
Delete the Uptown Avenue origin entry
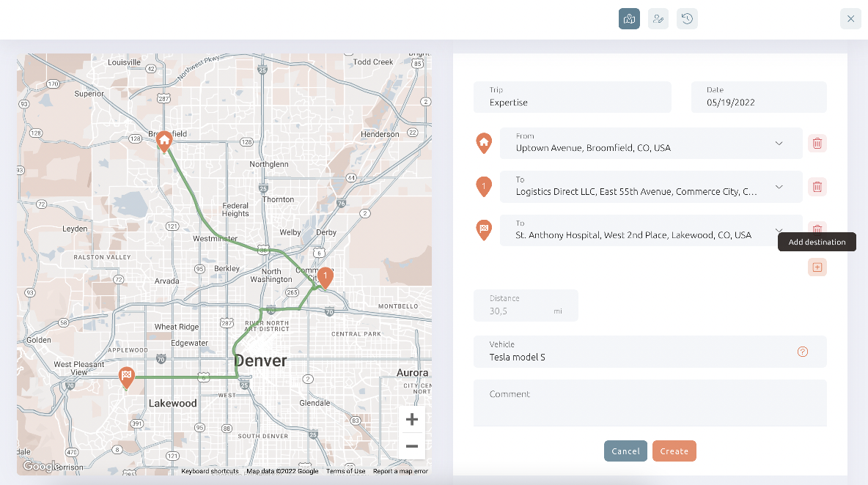817,144
